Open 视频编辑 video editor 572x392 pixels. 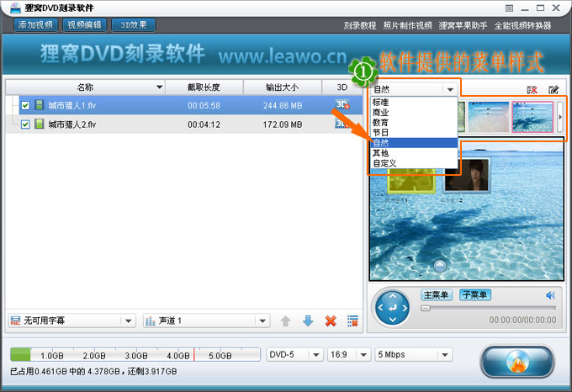click(85, 25)
